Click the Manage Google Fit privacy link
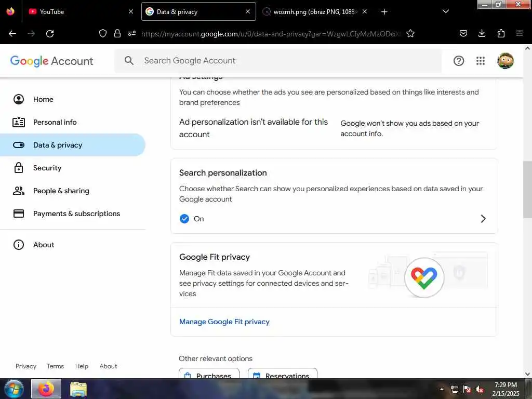Viewport: 532px width, 399px height. tap(224, 322)
